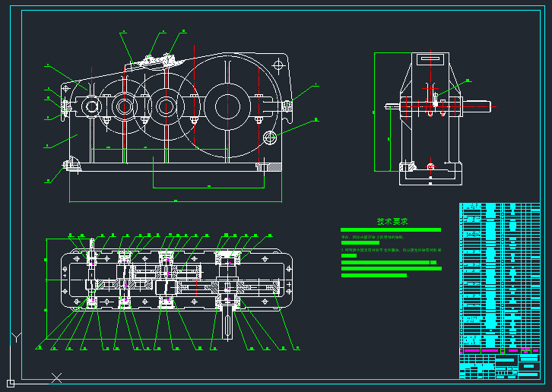Click the Y axis label of UCS icon
Image resolution: width=552 pixels, height=392 pixels.
coord(16,337)
